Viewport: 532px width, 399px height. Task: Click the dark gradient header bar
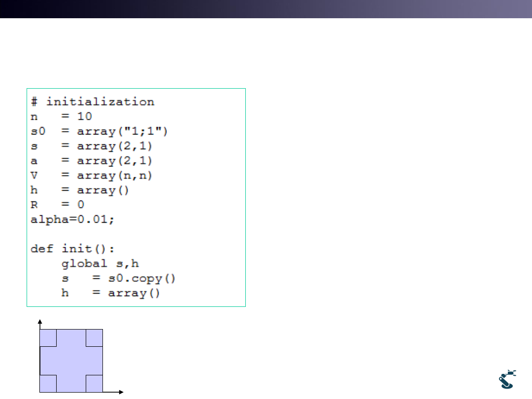pos(266,9)
